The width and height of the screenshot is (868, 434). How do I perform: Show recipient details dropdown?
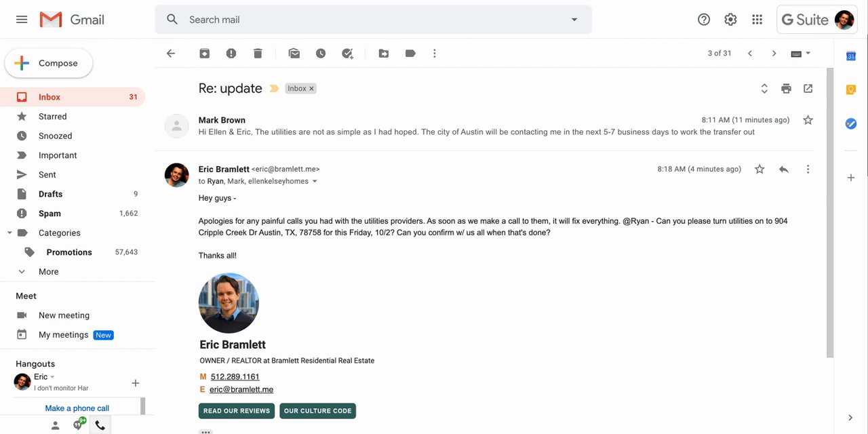(315, 182)
